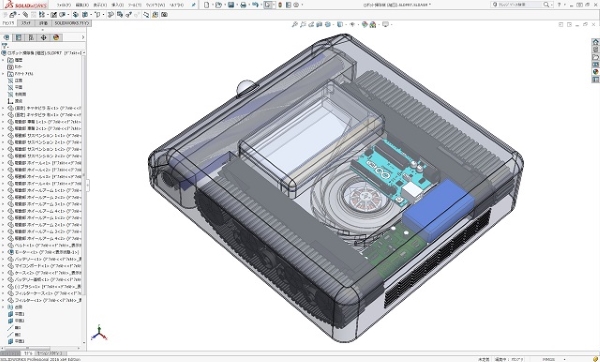Open the Appearances color ball in right task pane

click(595, 72)
